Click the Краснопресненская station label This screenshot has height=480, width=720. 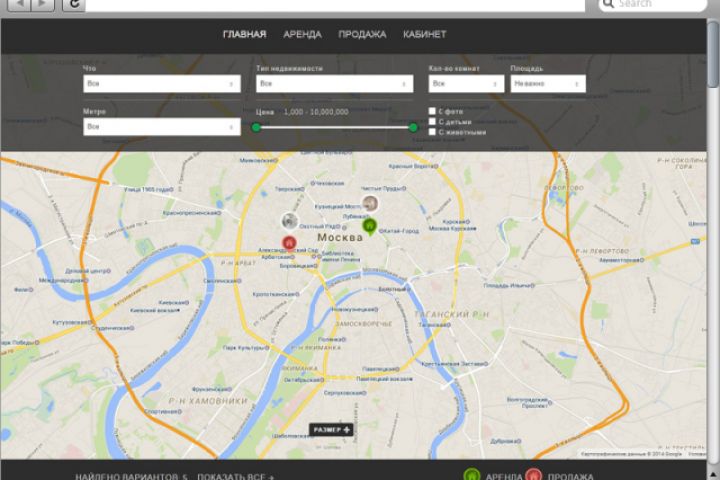tap(192, 213)
